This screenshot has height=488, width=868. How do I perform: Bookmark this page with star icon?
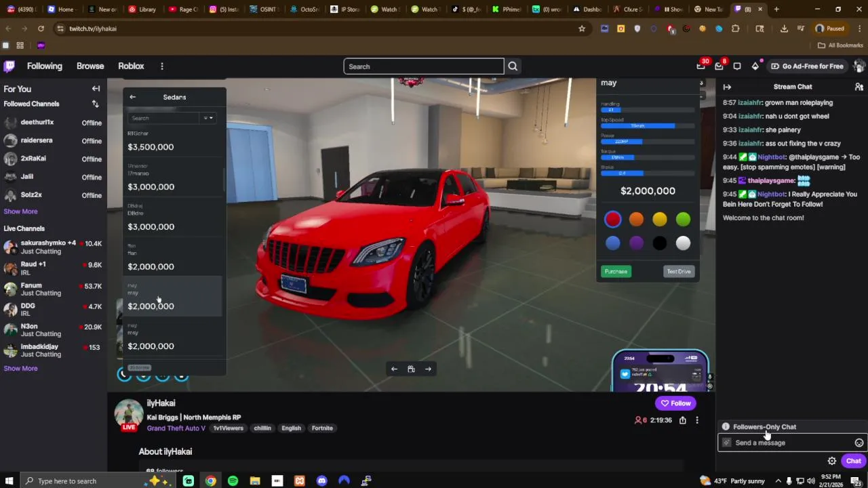[x=582, y=28]
